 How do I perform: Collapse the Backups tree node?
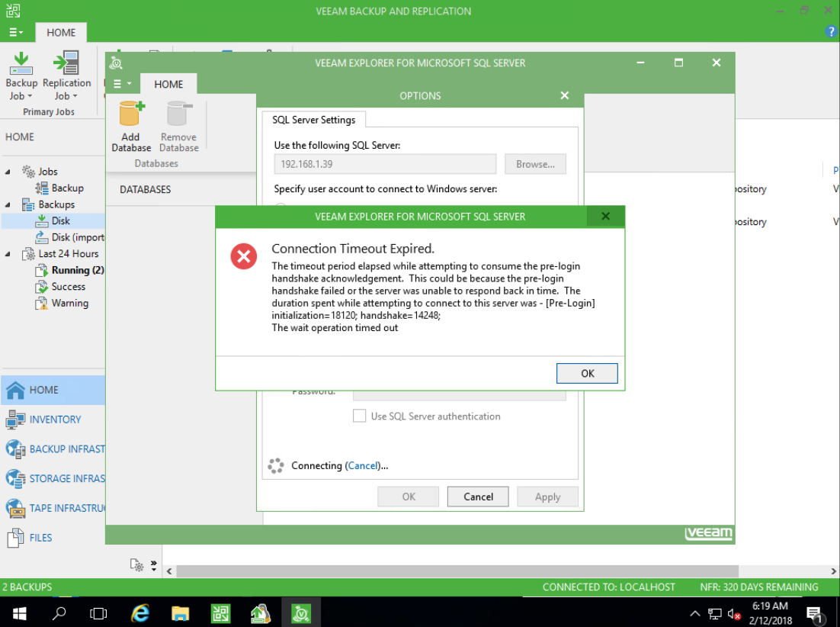(x=8, y=204)
